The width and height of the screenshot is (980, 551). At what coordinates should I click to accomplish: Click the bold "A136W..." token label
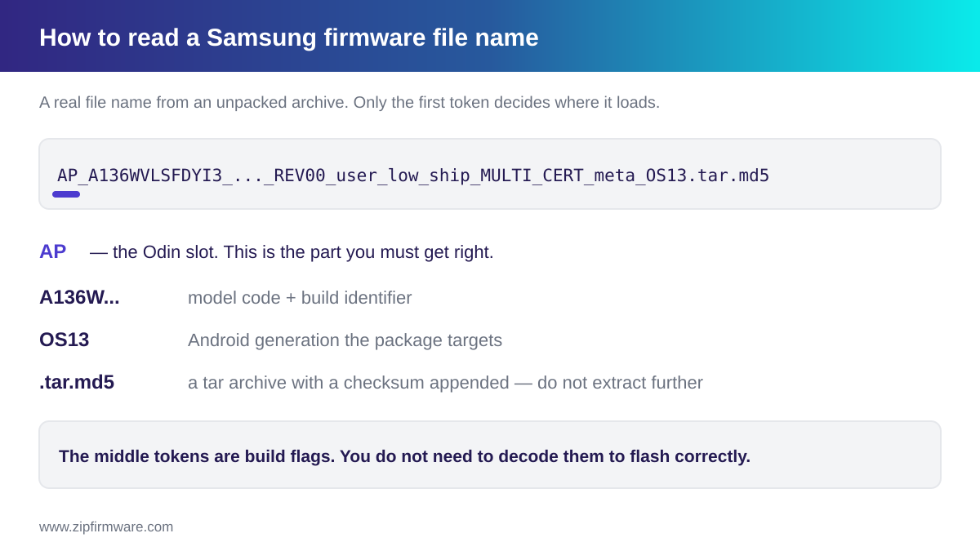pos(79,297)
